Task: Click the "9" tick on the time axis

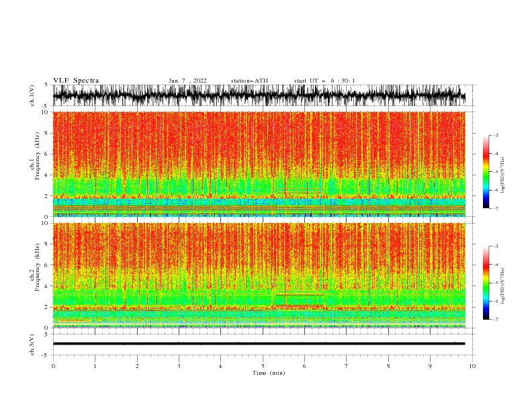Action: click(430, 366)
